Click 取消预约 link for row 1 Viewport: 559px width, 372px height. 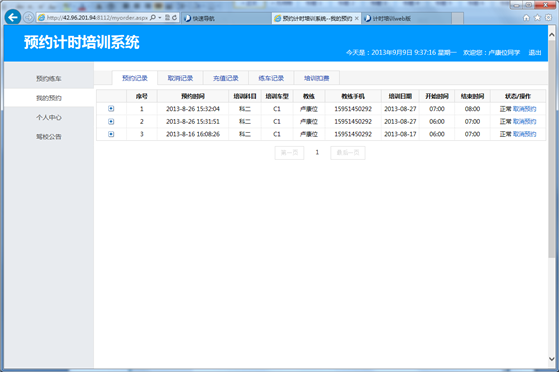pyautogui.click(x=524, y=109)
